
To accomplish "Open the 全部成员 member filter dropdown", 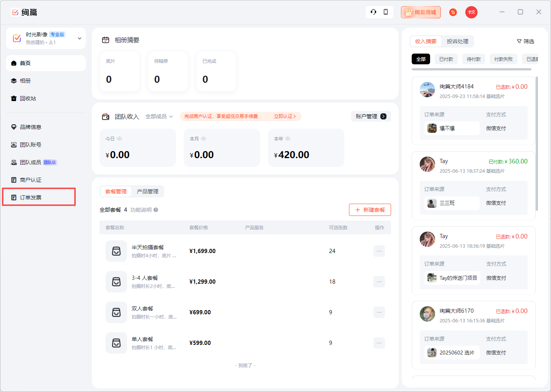I will 159,116.
